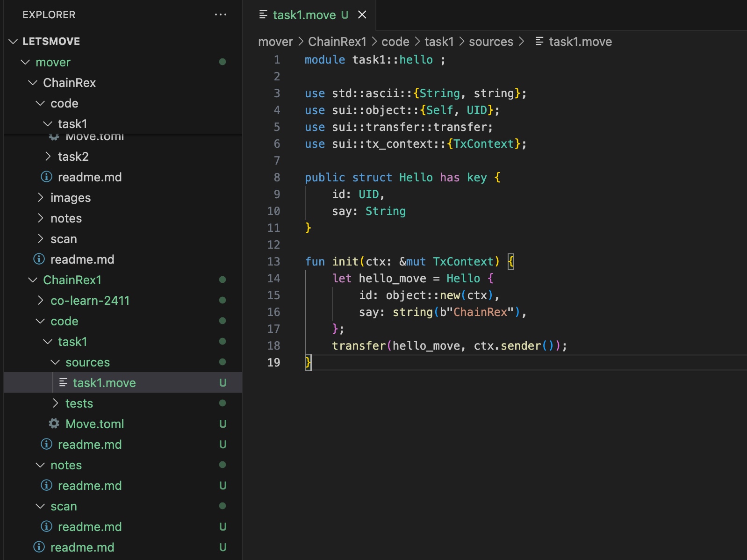Collapse the LETSMOVE root folder
The image size is (747, 560).
tap(13, 42)
